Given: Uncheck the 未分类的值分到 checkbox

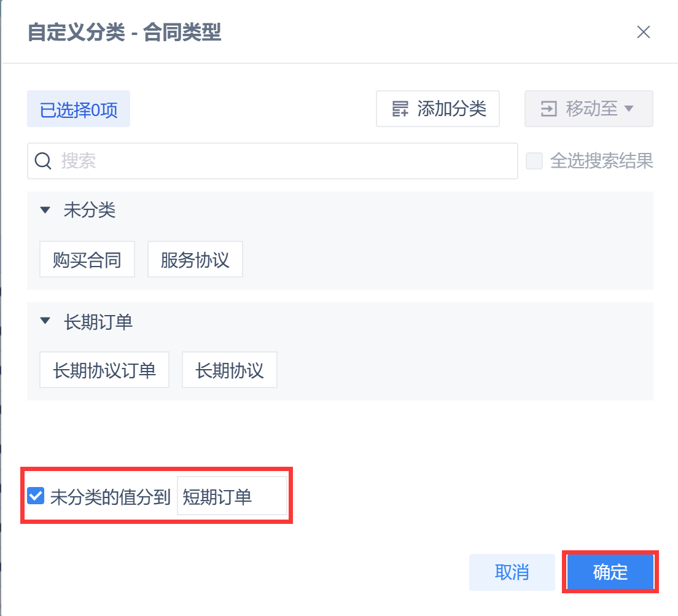Looking at the screenshot, I should (x=36, y=496).
